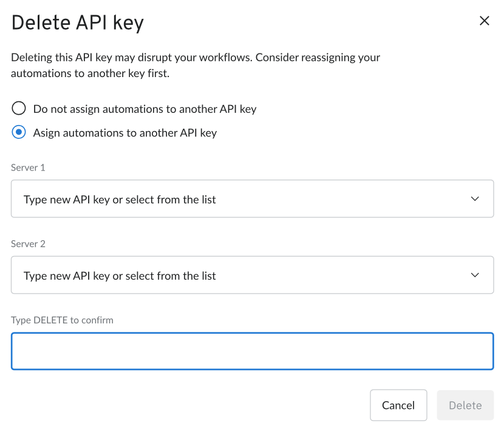The width and height of the screenshot is (504, 432).
Task: Open the Server 2 API key combo box
Action: pos(253,275)
